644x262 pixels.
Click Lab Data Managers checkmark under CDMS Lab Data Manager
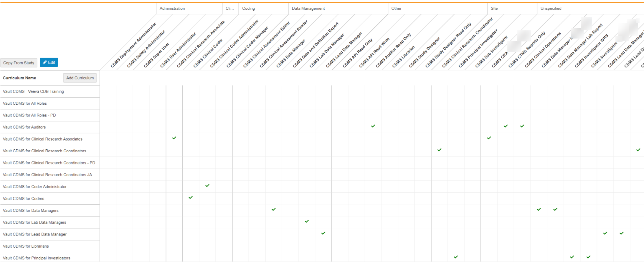tap(307, 221)
